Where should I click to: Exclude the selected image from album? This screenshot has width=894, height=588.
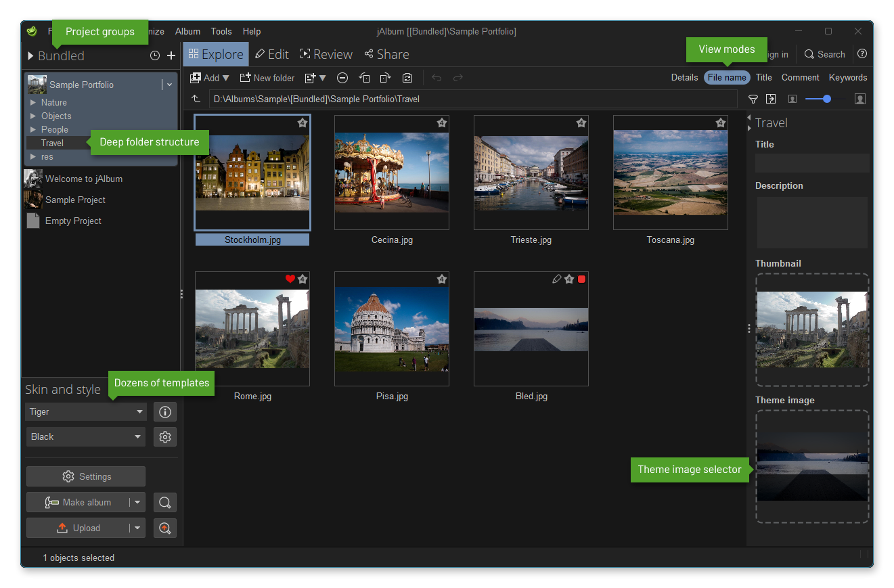[x=342, y=78]
